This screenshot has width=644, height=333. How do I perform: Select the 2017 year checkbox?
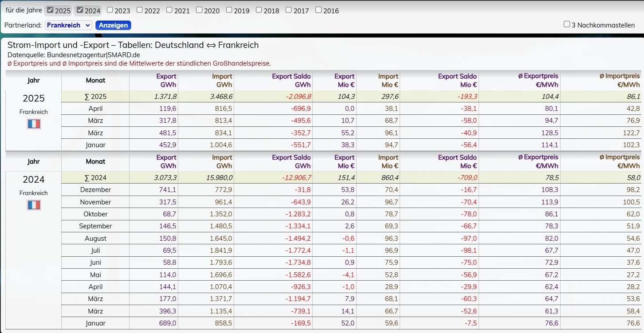pyautogui.click(x=289, y=10)
